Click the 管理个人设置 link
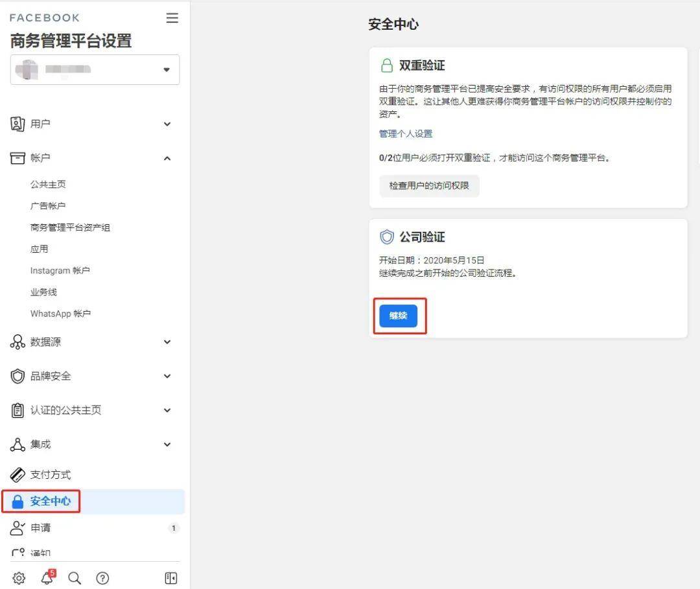 [406, 133]
